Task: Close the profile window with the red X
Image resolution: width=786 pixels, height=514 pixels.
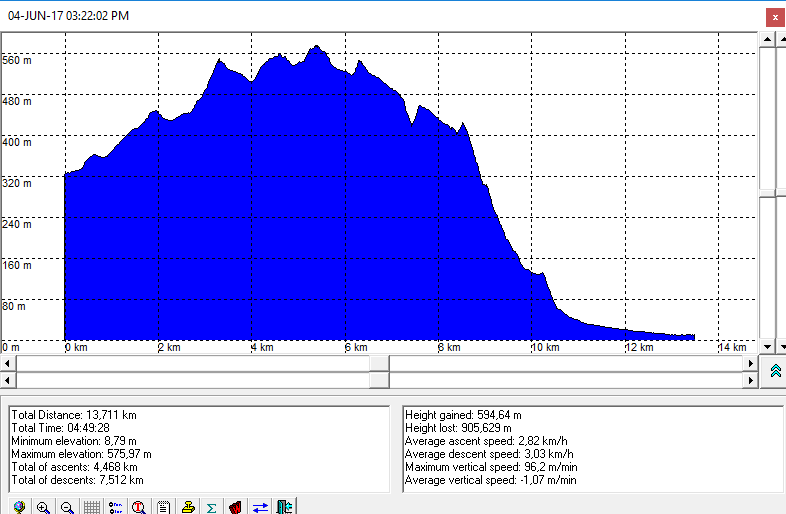Action: coord(774,16)
